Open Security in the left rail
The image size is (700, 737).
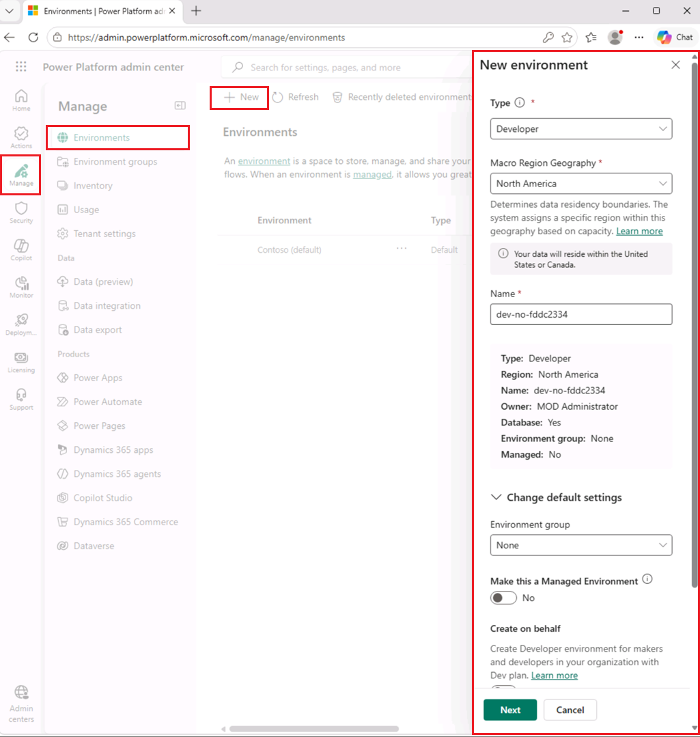tap(21, 212)
